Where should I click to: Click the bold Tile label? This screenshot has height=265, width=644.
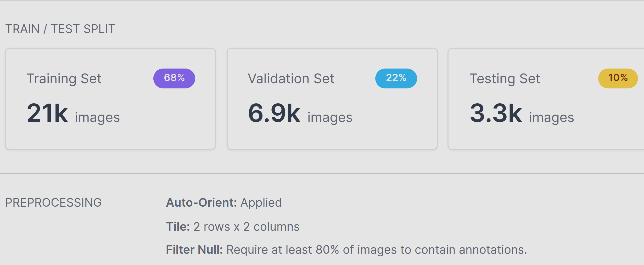click(178, 227)
